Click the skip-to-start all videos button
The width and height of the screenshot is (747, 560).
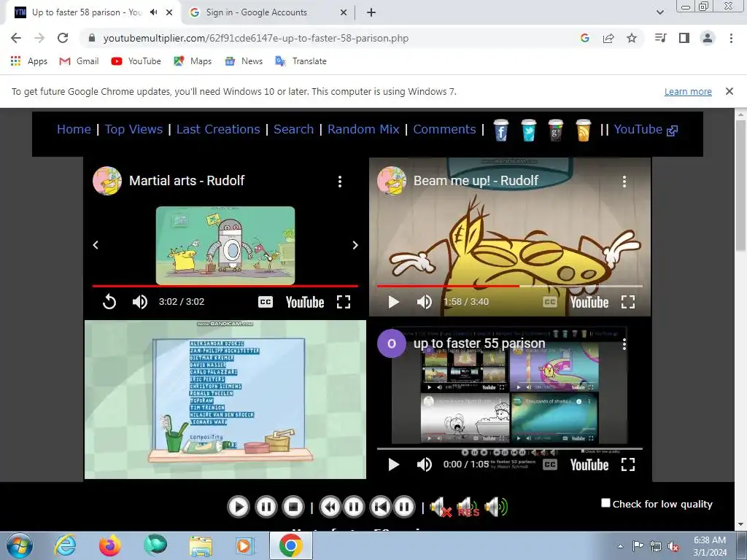pyautogui.click(x=380, y=507)
